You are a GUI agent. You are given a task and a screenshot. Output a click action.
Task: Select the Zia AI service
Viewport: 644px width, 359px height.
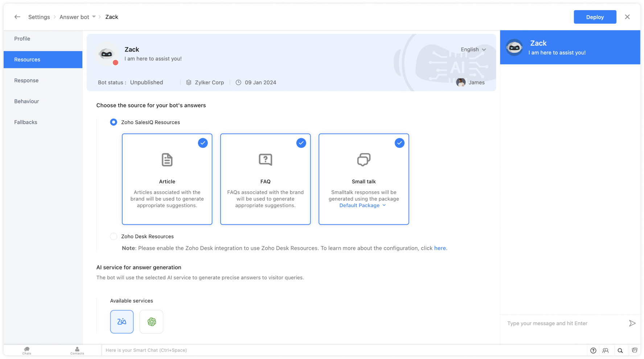122,322
